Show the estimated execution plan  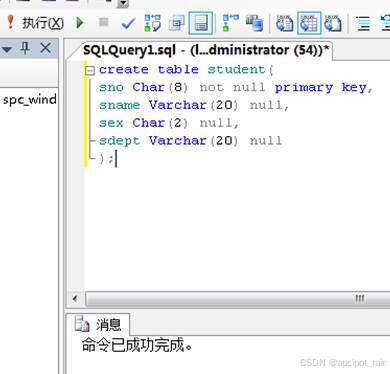152,23
